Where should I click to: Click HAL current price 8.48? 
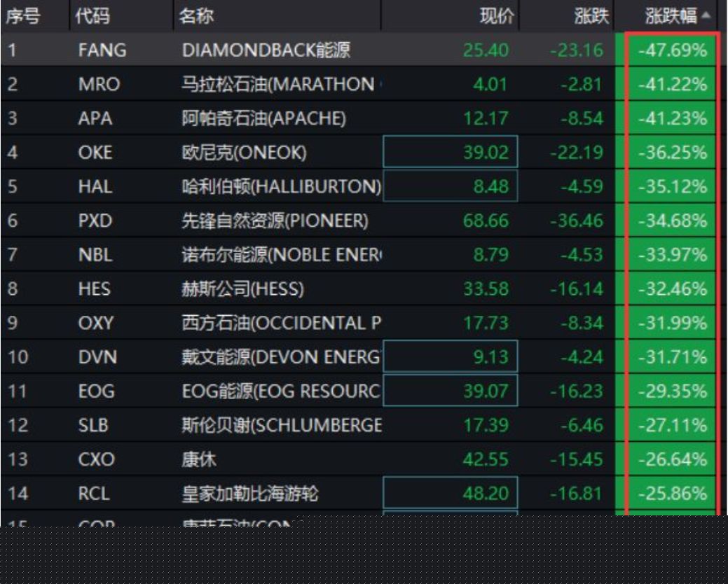[490, 186]
